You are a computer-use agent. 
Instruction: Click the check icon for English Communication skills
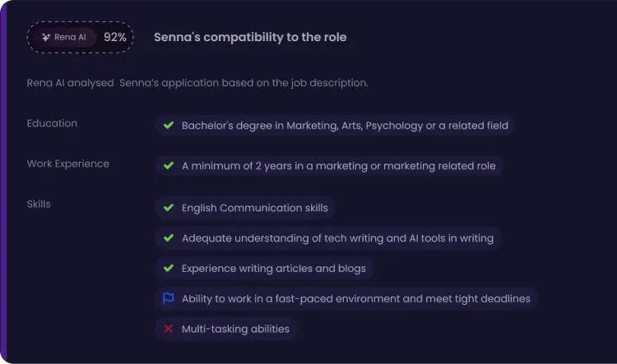click(x=169, y=208)
